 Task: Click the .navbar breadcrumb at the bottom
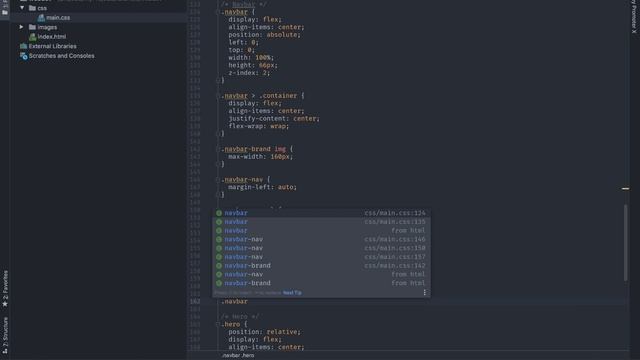pos(231,356)
